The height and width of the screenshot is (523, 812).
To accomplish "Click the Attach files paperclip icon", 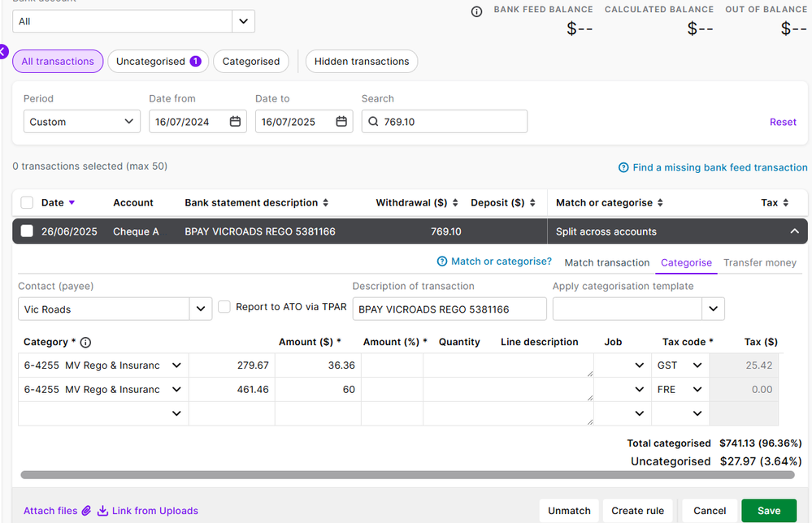I will 87,511.
